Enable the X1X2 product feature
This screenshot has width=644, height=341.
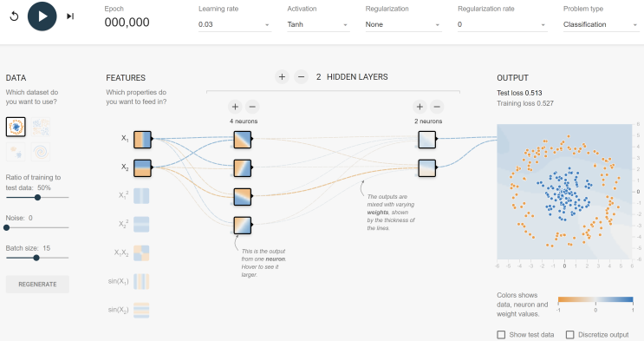coord(141,253)
